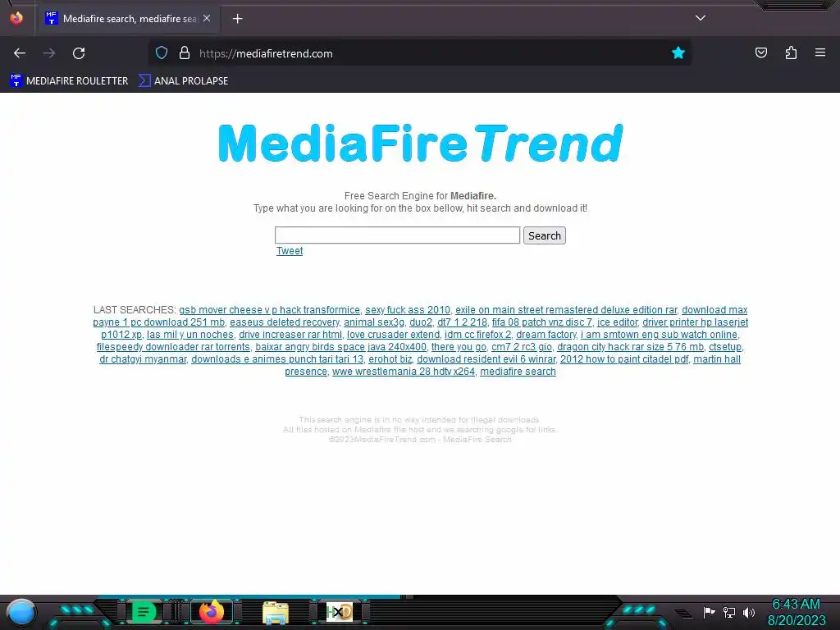Click the Action Center flag tray icon

(x=710, y=612)
